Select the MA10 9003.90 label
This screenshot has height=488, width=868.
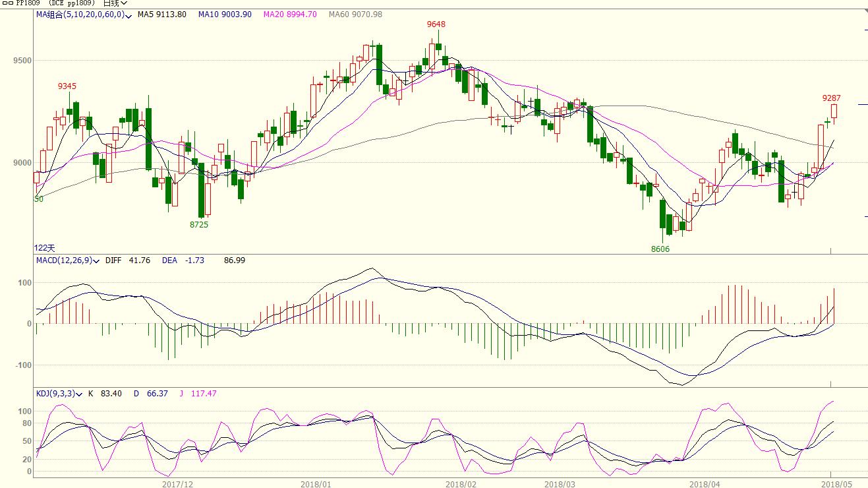point(225,15)
